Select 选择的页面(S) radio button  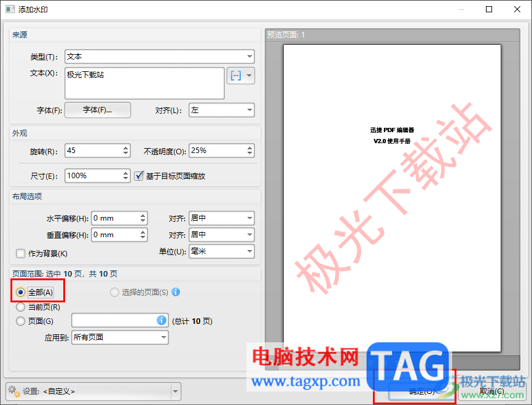point(114,292)
